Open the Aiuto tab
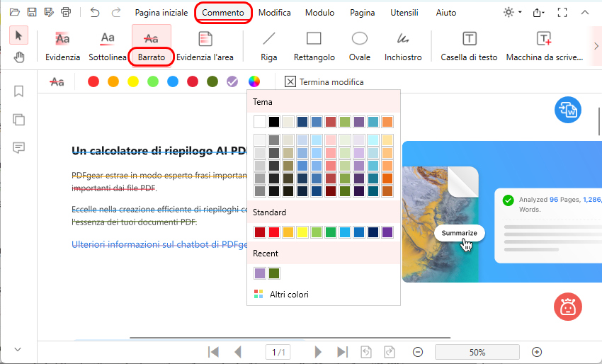 445,13
